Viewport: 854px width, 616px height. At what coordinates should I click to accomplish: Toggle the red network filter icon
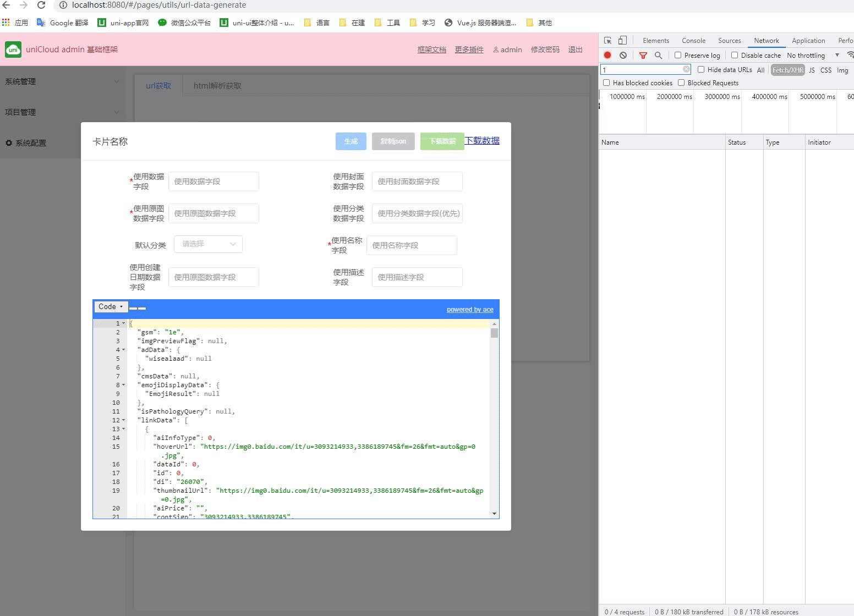(x=643, y=55)
